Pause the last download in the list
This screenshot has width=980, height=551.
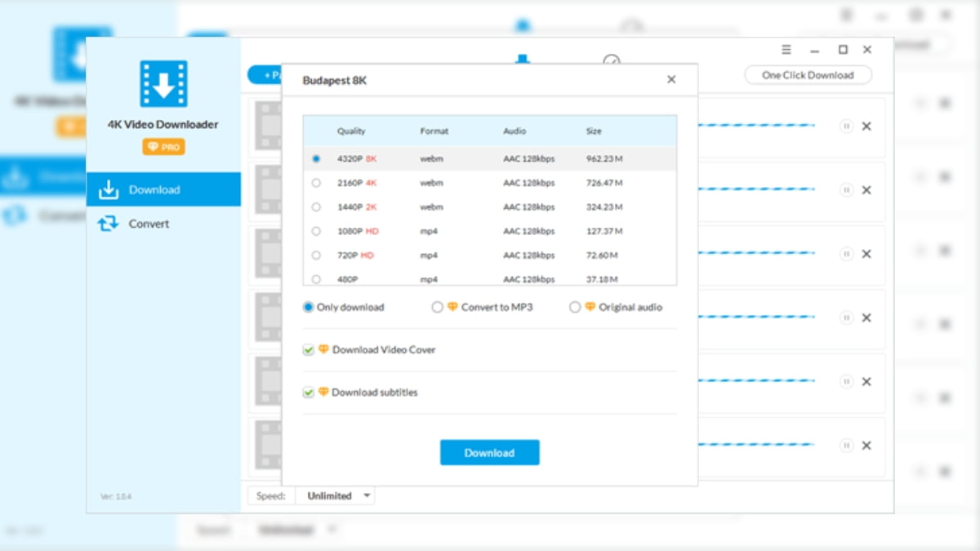846,446
